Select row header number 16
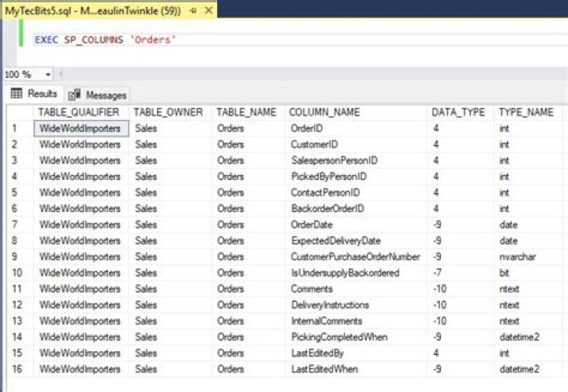Screen dimensions: 568x392 coord(20,369)
